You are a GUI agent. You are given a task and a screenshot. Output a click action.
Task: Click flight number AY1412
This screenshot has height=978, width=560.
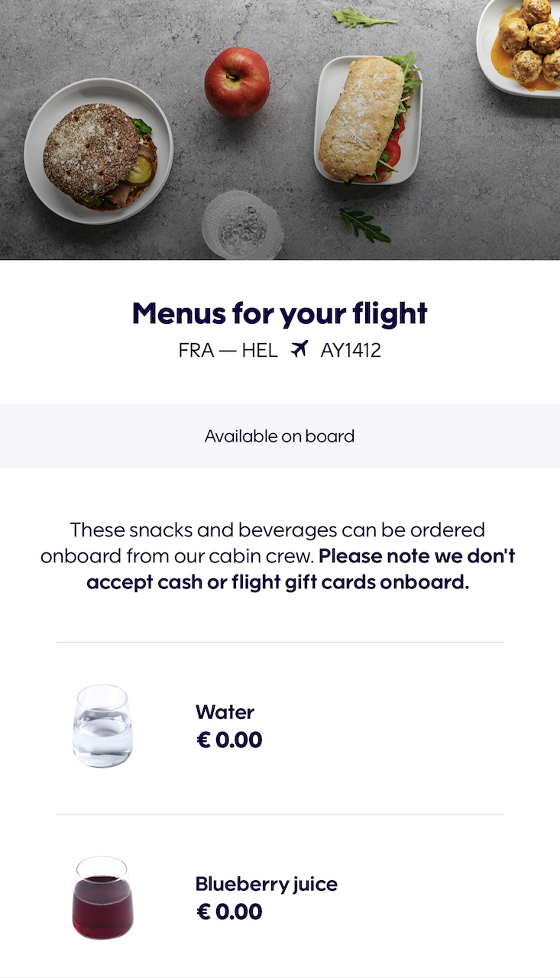351,351
